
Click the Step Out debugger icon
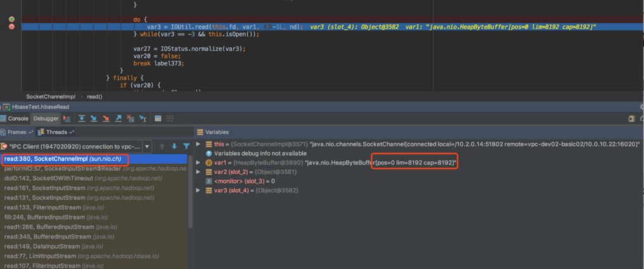(119, 119)
